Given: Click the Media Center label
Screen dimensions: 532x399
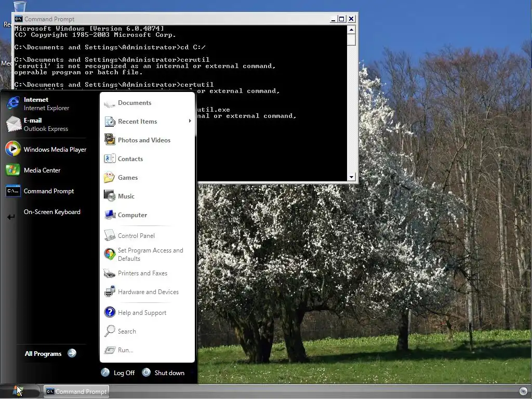Looking at the screenshot, I should click(x=42, y=170).
